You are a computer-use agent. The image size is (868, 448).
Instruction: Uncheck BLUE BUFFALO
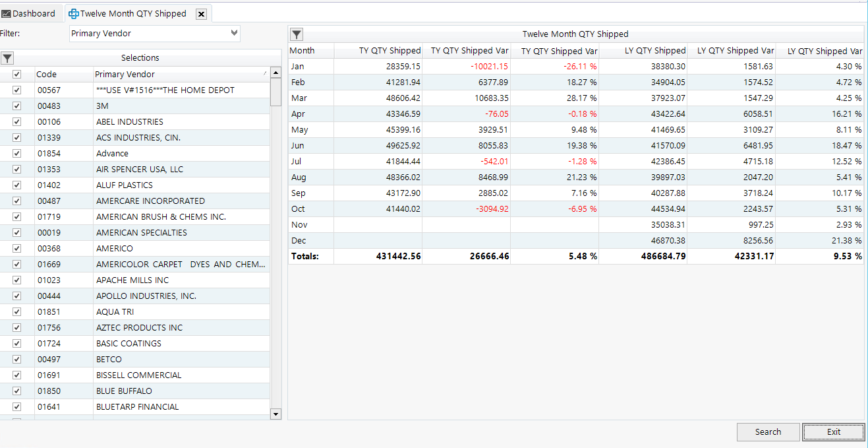pyautogui.click(x=16, y=391)
